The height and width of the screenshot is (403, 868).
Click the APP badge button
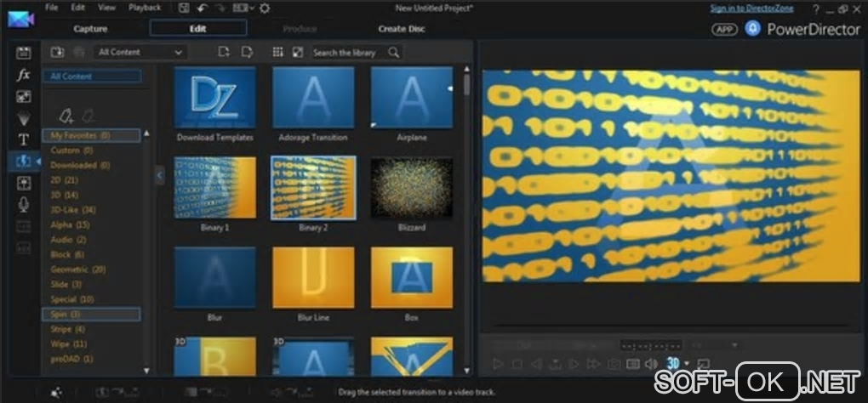pyautogui.click(x=724, y=29)
